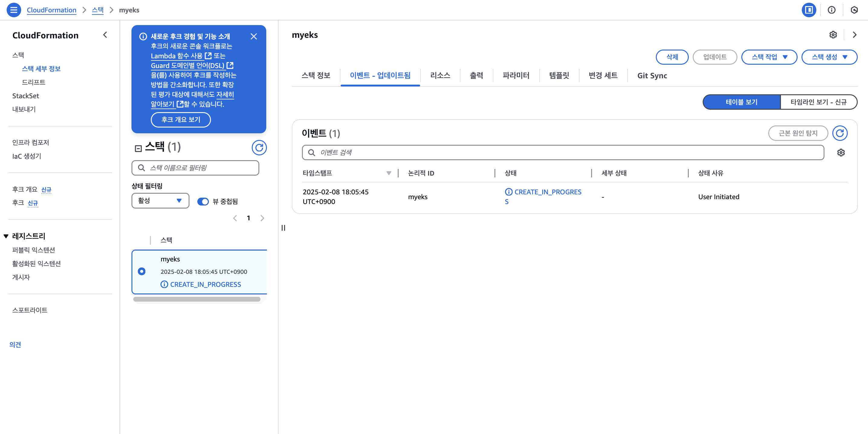Viewport: 868px width, 434px height.
Task: Select the myeks stack radio button
Action: click(x=142, y=271)
